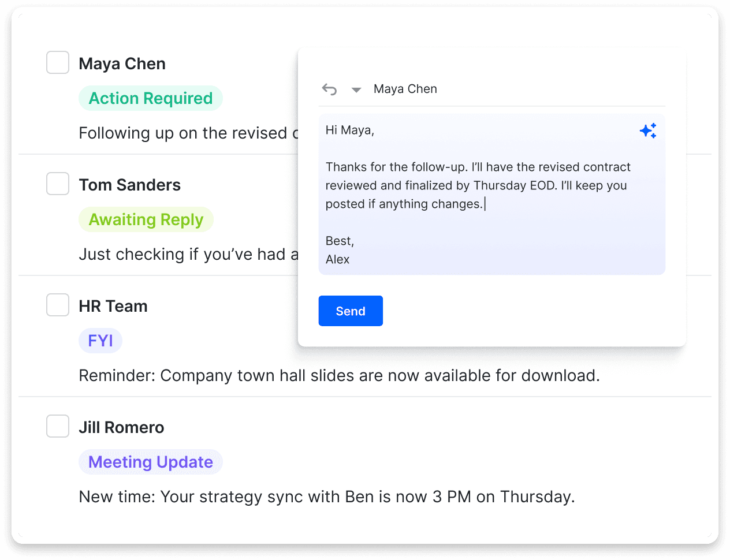The width and height of the screenshot is (730, 560).
Task: Open the HR Team town hall reminder
Action: tap(339, 376)
